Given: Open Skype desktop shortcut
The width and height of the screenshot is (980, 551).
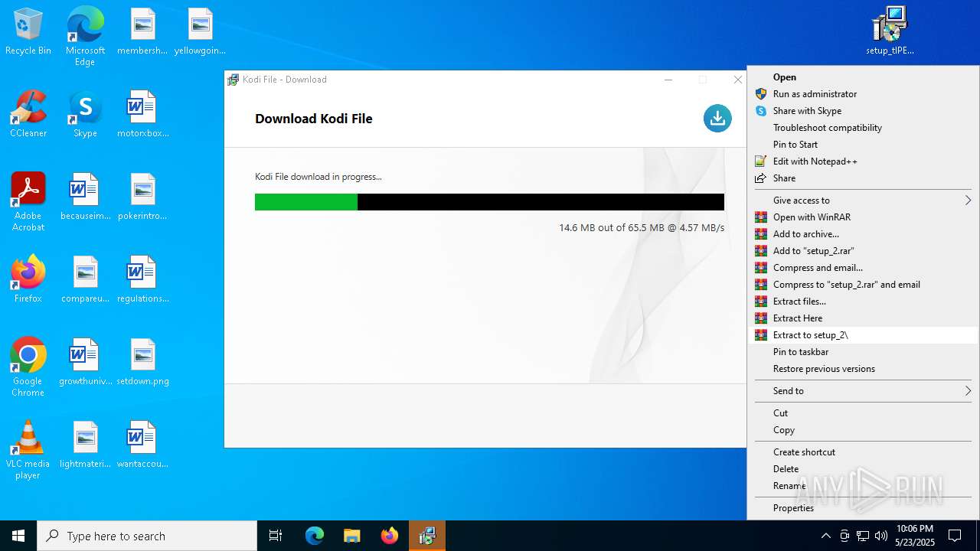Looking at the screenshot, I should [85, 115].
